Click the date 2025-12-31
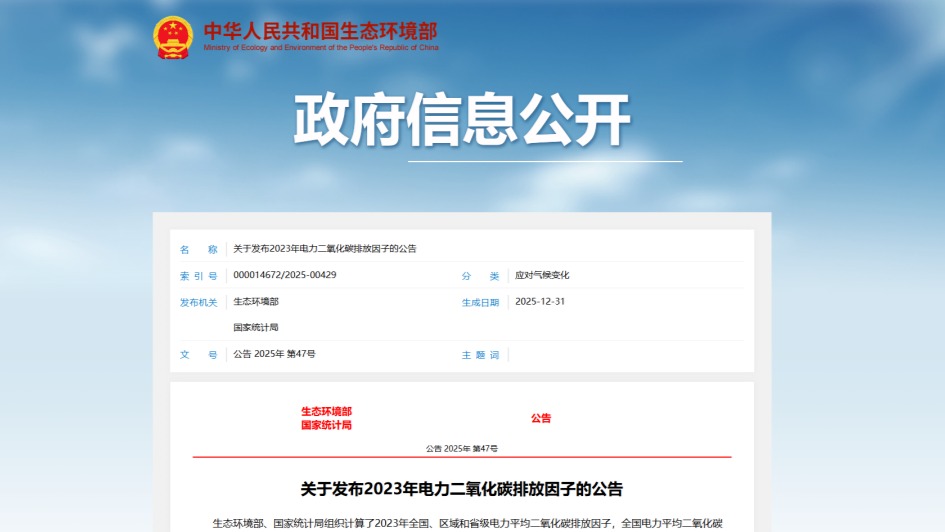The height and width of the screenshot is (532, 945). click(x=539, y=301)
